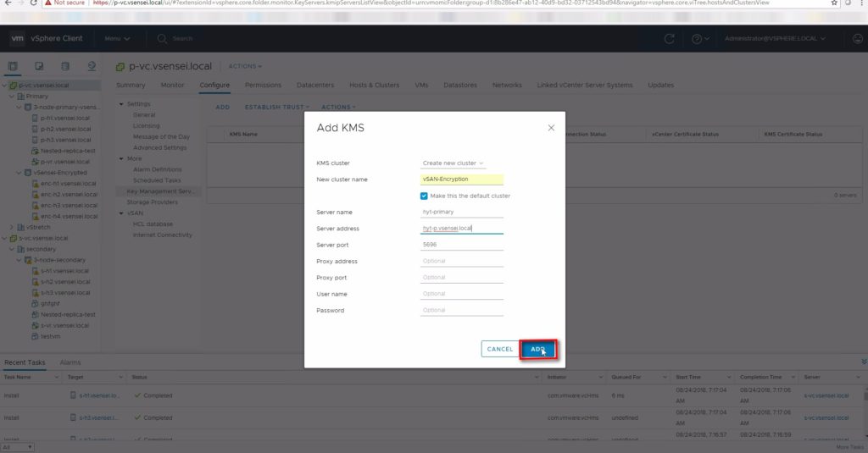Screen dimensions: 868x453
Task: Select enc-h1.vsensei.local host in the tree
Action: 69,184
